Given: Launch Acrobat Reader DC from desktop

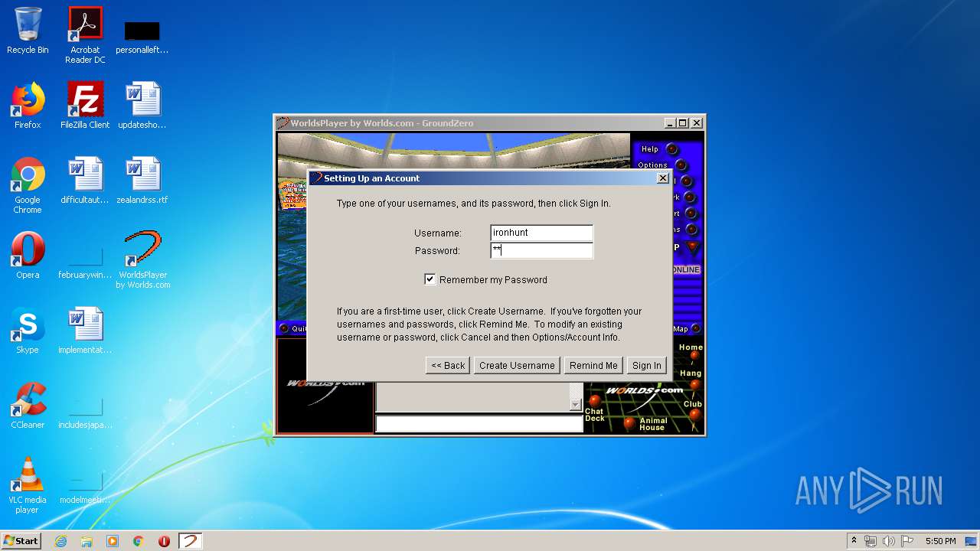Looking at the screenshot, I should (85, 34).
